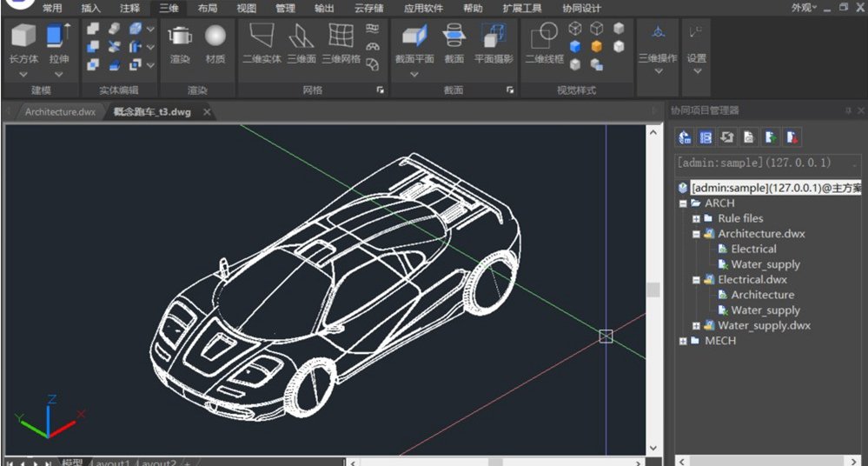Open the Architecture.dwx document tab
Screen dimensions: 868x466
(60, 112)
